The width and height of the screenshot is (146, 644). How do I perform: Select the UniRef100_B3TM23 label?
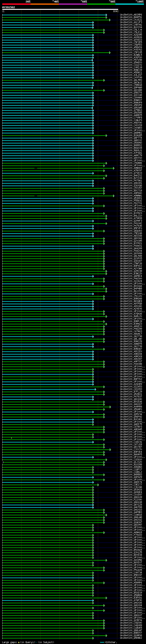tap(131, 213)
